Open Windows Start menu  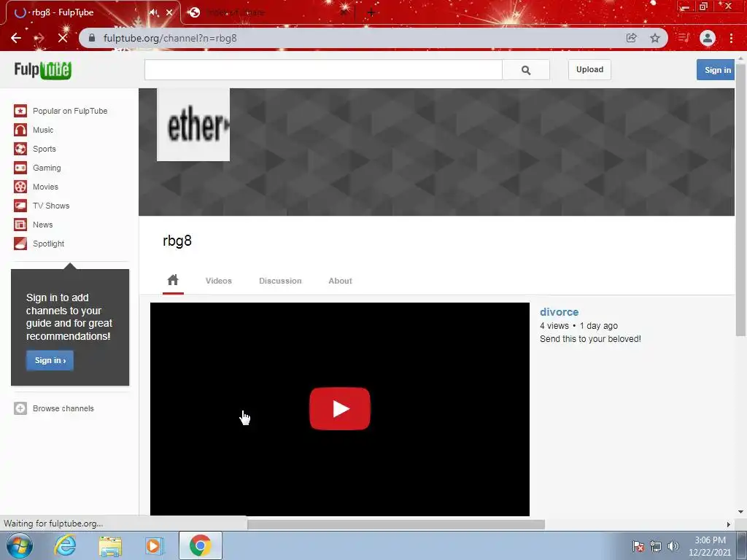point(20,545)
